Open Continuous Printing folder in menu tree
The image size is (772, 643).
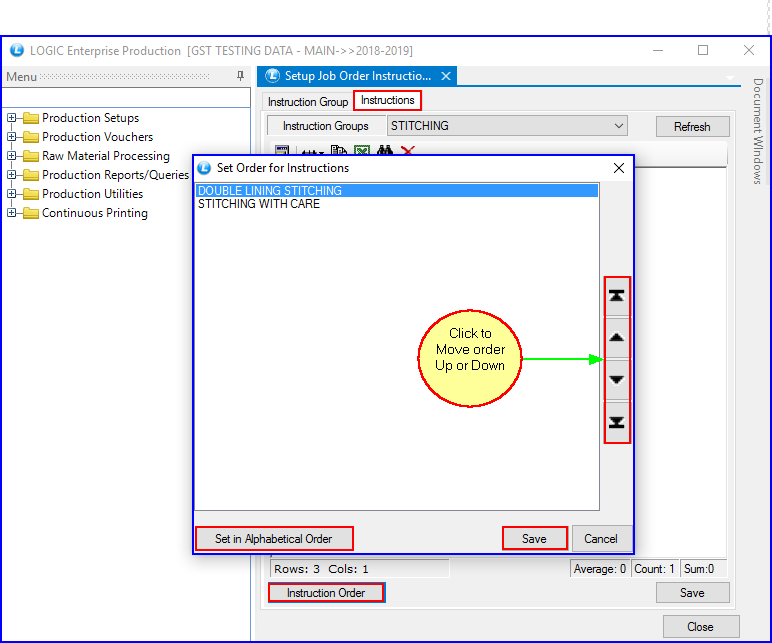94,213
